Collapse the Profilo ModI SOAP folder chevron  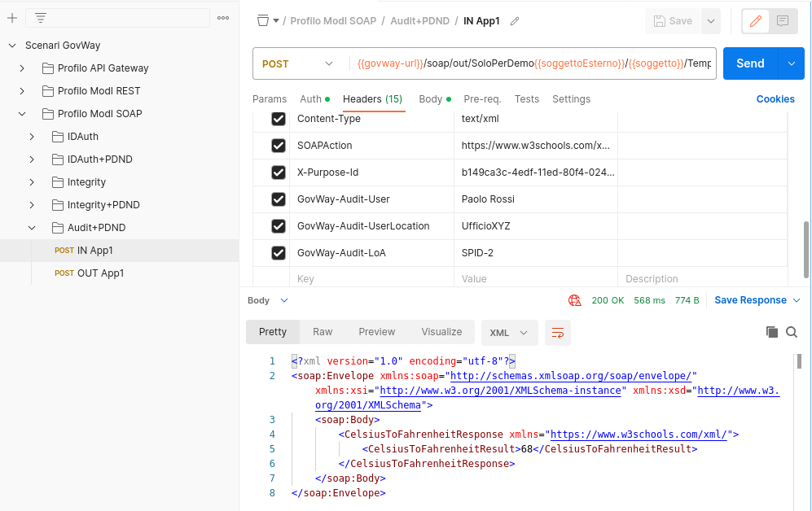point(22,114)
